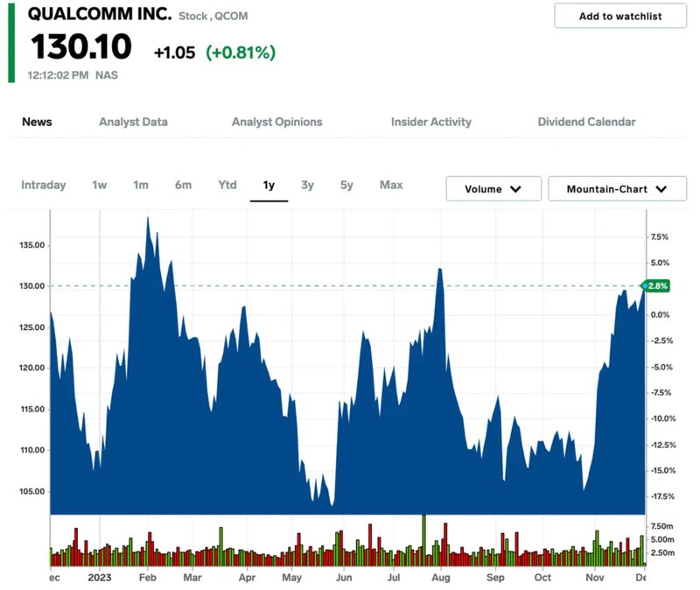
Task: Click the 2.8% current price marker
Action: pos(655,286)
